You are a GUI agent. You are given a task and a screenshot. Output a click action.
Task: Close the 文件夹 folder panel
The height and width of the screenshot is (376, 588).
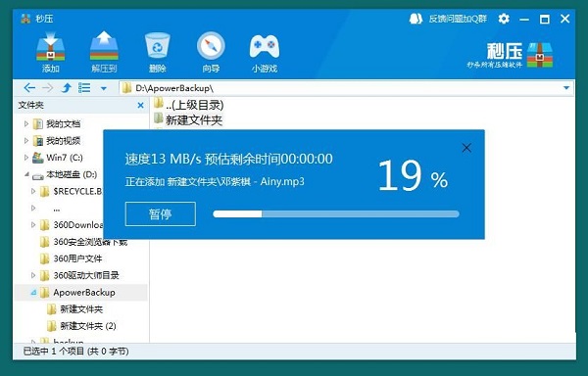[140, 106]
